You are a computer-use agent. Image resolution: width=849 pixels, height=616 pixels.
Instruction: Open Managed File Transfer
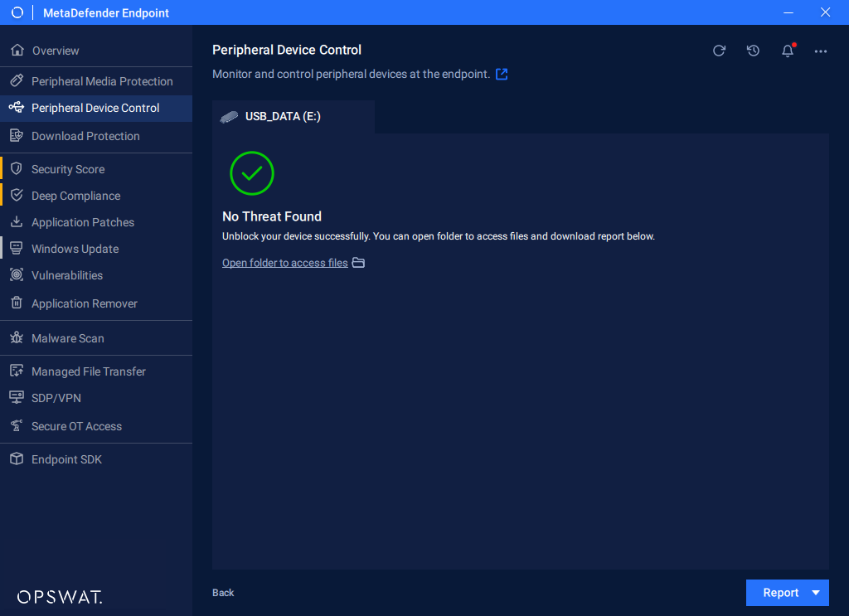click(96, 371)
